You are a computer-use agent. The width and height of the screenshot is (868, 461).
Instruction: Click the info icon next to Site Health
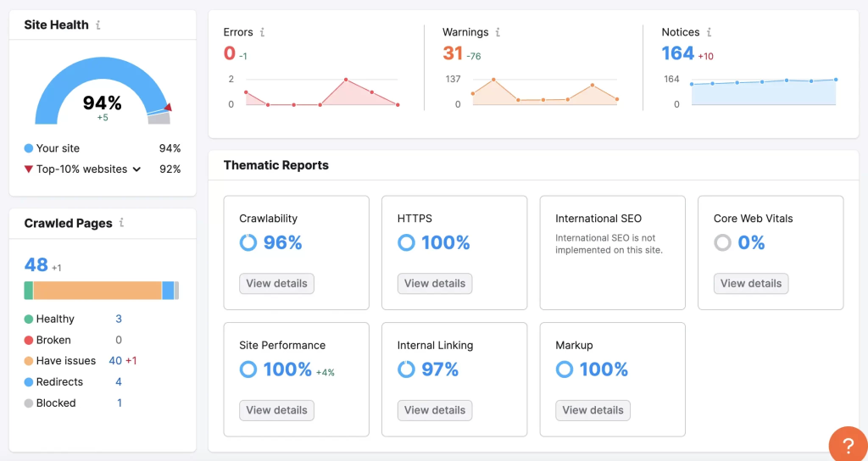98,25
